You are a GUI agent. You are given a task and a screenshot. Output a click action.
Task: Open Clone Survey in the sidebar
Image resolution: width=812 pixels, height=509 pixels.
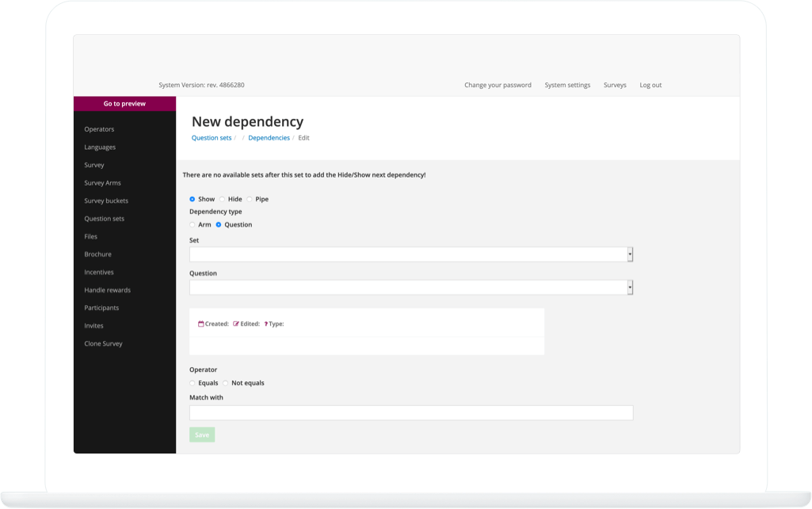[x=104, y=343]
